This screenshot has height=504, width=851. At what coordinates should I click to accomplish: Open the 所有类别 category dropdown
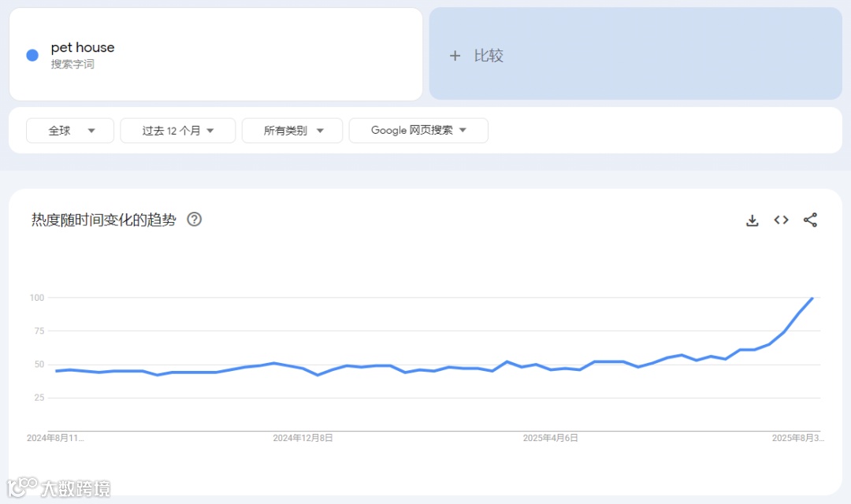tap(292, 130)
